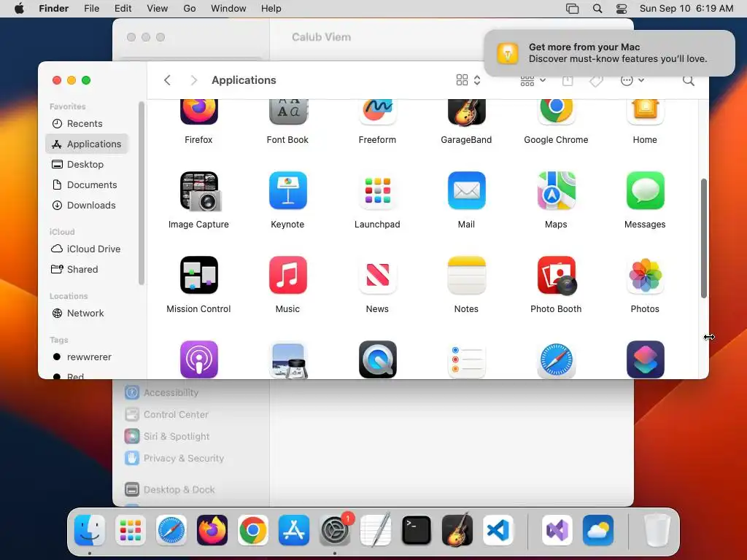Open the Help menu
This screenshot has height=560, width=747.
(x=271, y=9)
